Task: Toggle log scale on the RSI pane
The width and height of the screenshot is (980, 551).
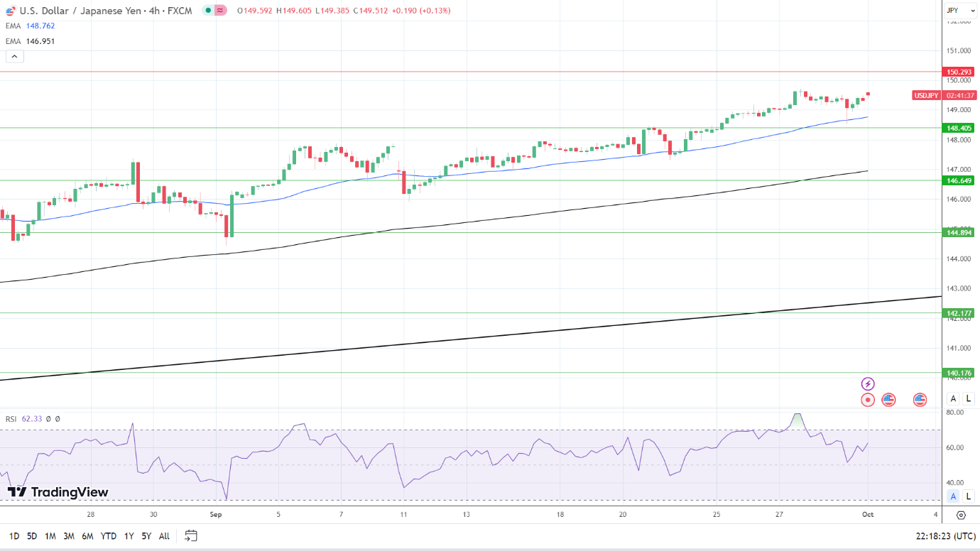Action: pyautogui.click(x=969, y=496)
